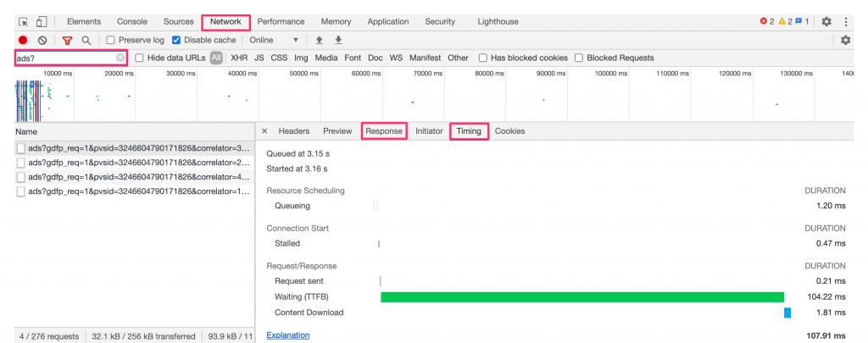Open the Sources panel

(x=178, y=21)
